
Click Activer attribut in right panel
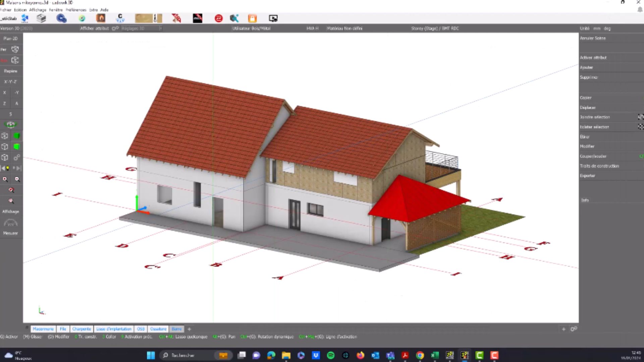(593, 58)
